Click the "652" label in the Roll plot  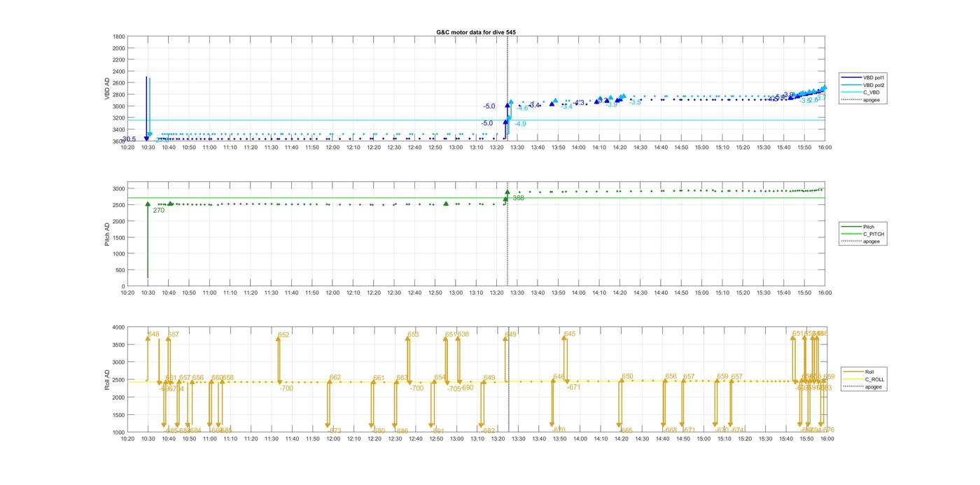pos(283,335)
